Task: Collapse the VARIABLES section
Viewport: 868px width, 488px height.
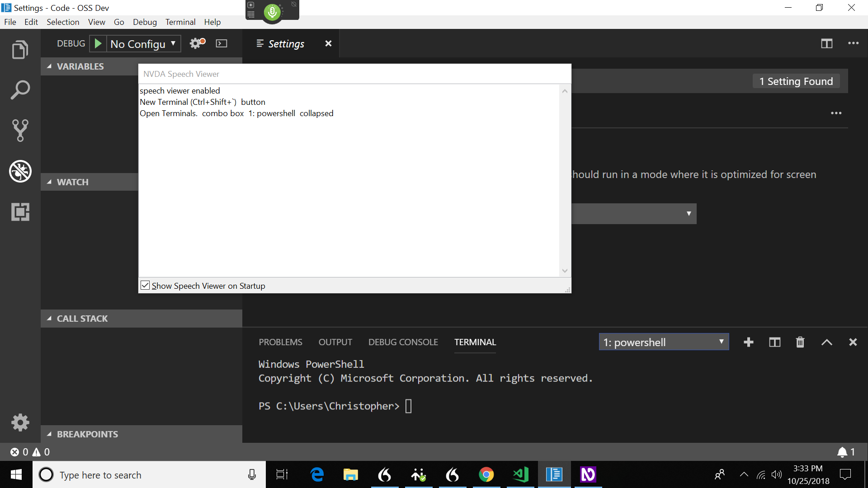Action: coord(50,66)
